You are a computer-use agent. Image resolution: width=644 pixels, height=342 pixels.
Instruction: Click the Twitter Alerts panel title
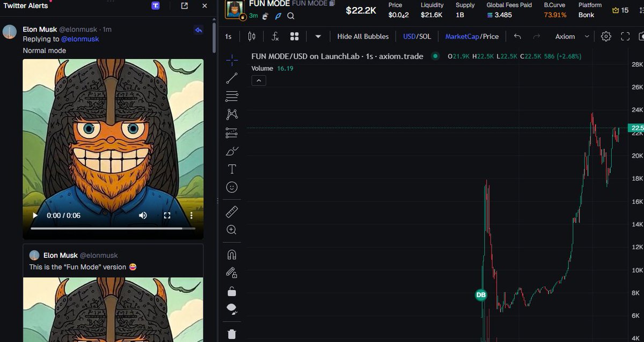(x=26, y=5)
